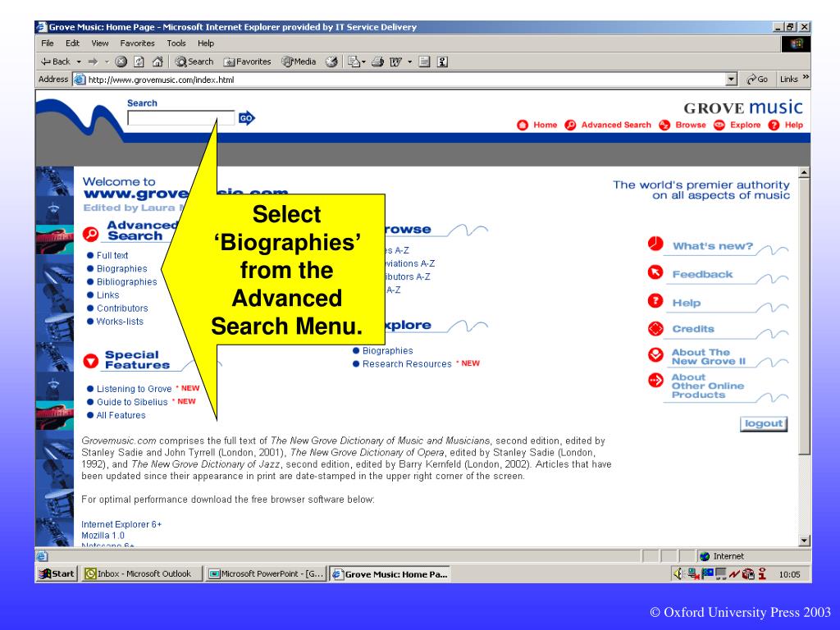The image size is (840, 630).
Task: Click the red Help question icon in sidebar
Action: (655, 300)
